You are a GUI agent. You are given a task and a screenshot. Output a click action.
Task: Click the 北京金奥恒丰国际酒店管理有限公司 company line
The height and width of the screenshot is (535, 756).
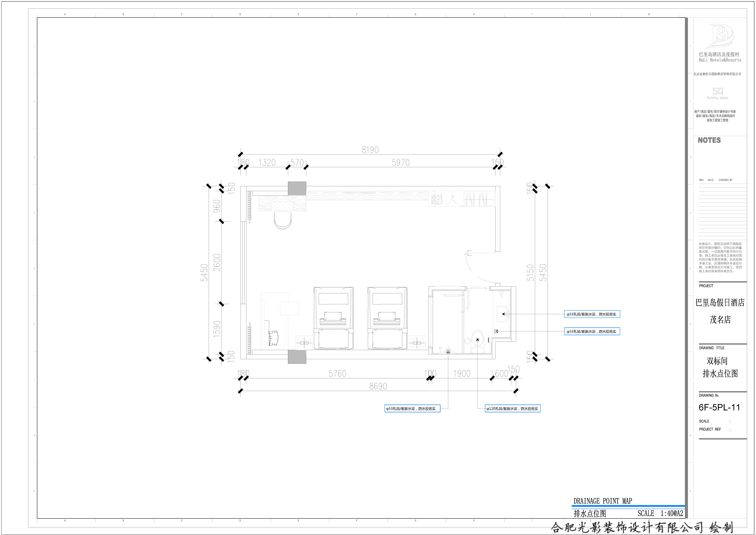pos(717,74)
